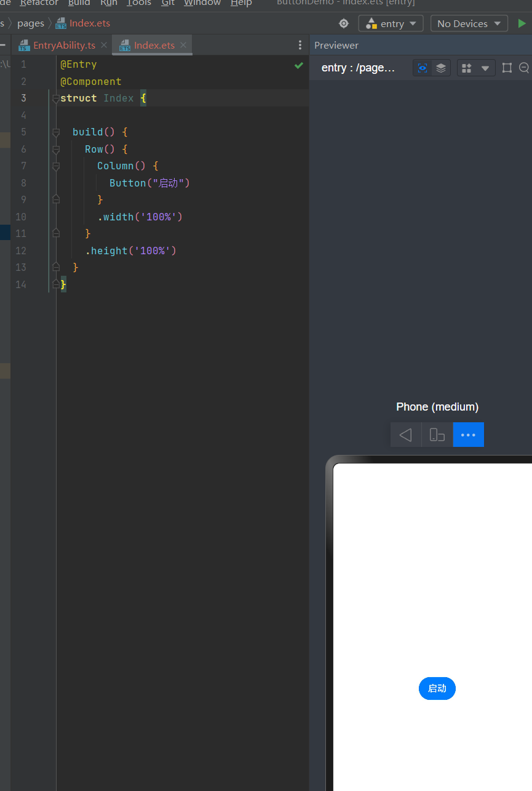Click fold end marker on line 13

click(56, 267)
